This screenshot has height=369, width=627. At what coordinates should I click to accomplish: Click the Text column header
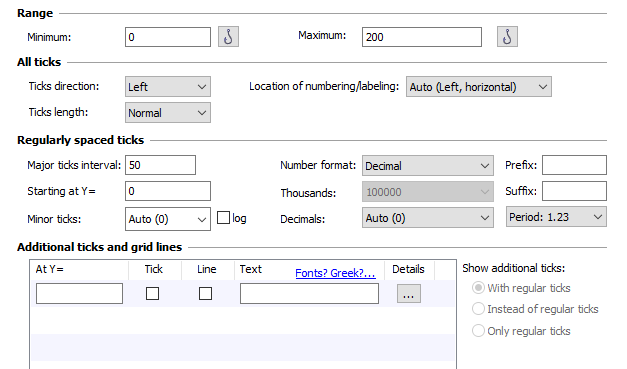coord(251,269)
